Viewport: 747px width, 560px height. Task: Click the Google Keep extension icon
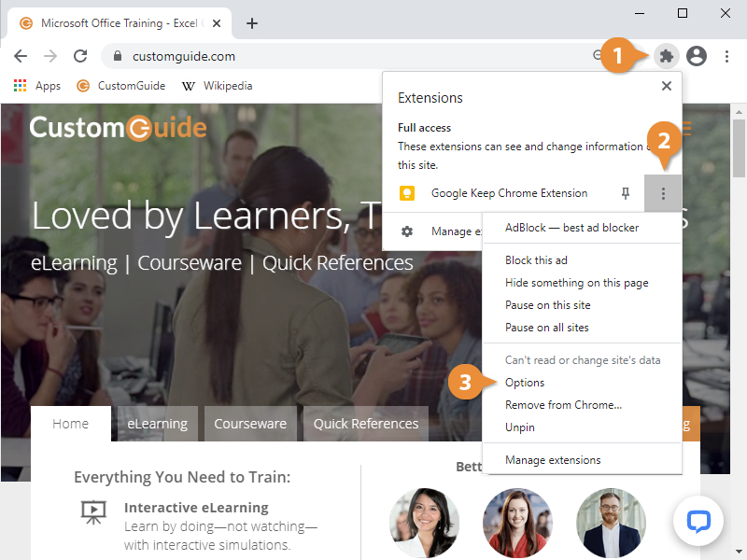pos(407,193)
